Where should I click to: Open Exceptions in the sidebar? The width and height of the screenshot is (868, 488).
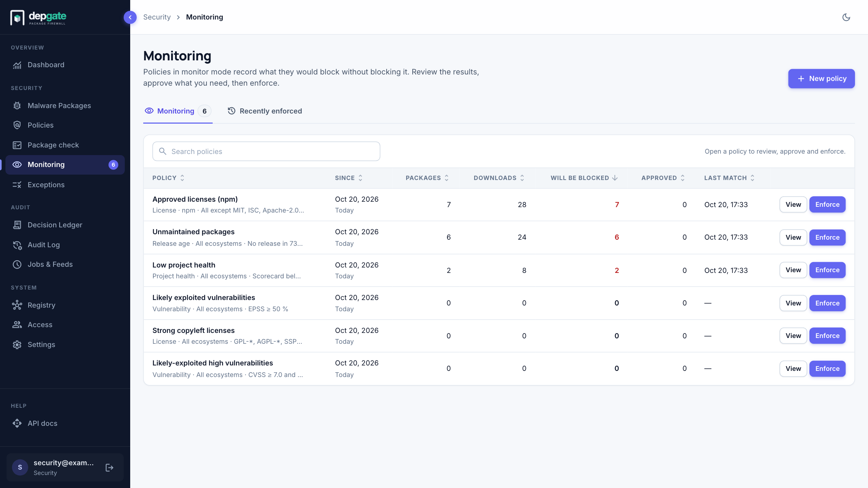(x=65, y=185)
